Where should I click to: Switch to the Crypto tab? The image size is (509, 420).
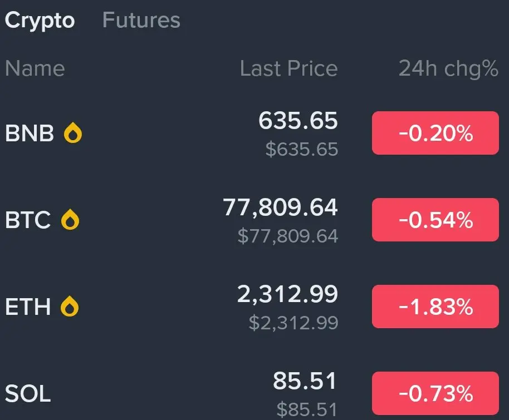[40, 21]
